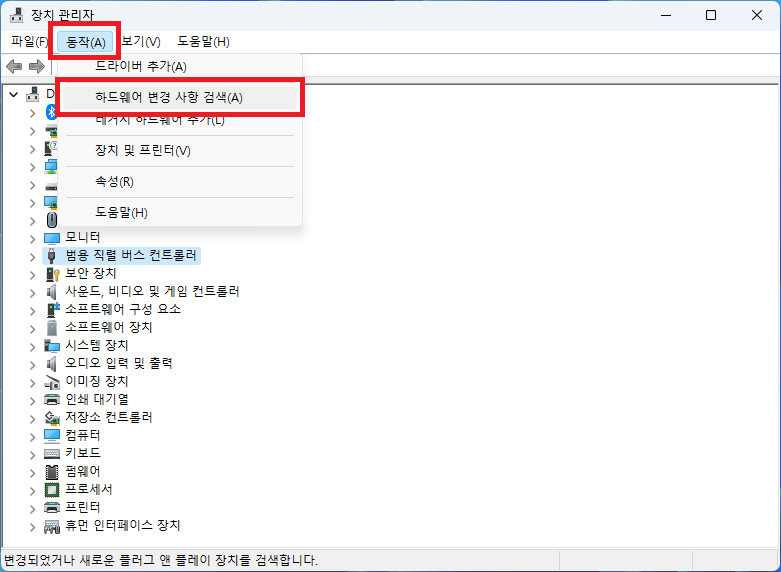Expand the 시스템 장치 category

pyautogui.click(x=32, y=347)
